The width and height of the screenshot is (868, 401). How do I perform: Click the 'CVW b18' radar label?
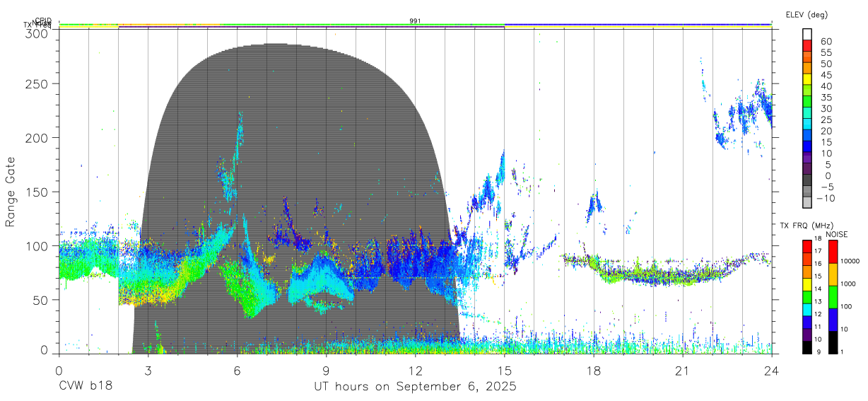coord(85,387)
